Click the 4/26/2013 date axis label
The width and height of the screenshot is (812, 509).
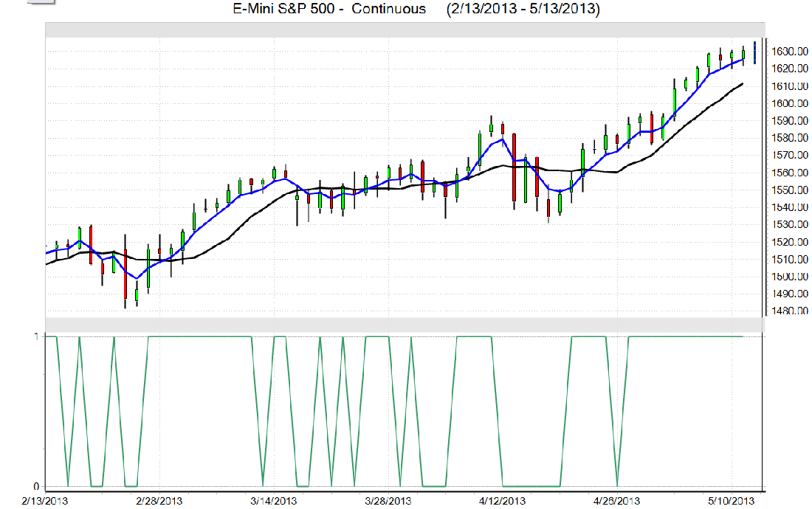pos(617,501)
